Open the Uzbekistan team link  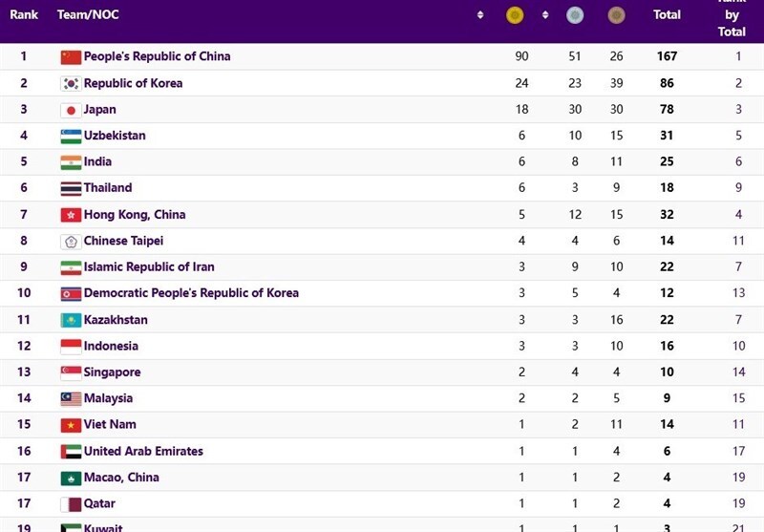tap(115, 136)
